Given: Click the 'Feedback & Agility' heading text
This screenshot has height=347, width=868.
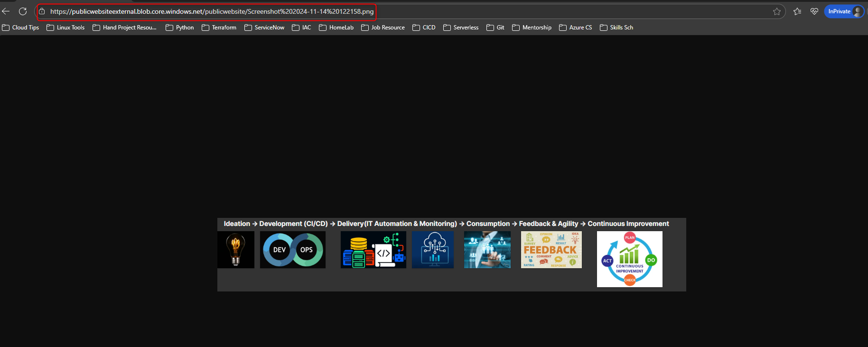Looking at the screenshot, I should coord(549,224).
